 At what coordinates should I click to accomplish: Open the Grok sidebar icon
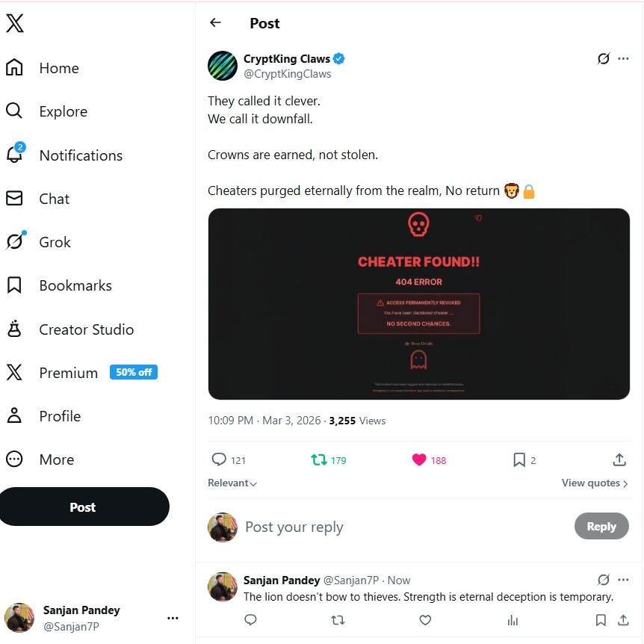[x=16, y=241]
